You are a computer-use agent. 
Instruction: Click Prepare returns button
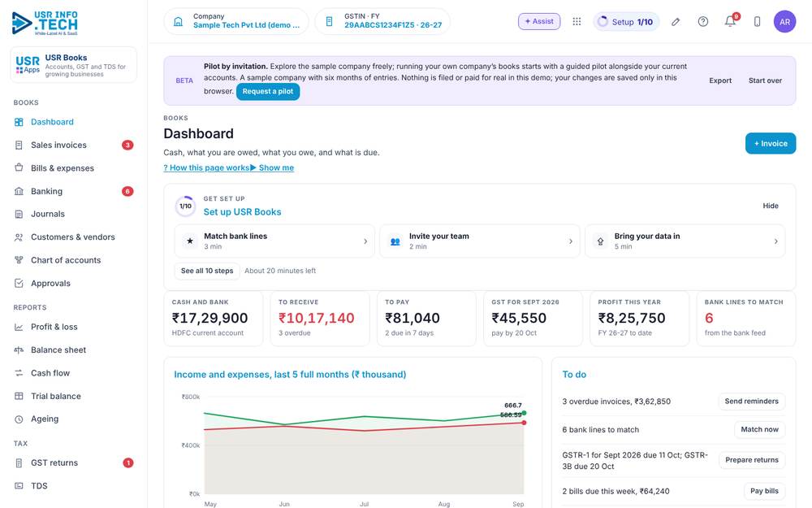click(x=752, y=460)
